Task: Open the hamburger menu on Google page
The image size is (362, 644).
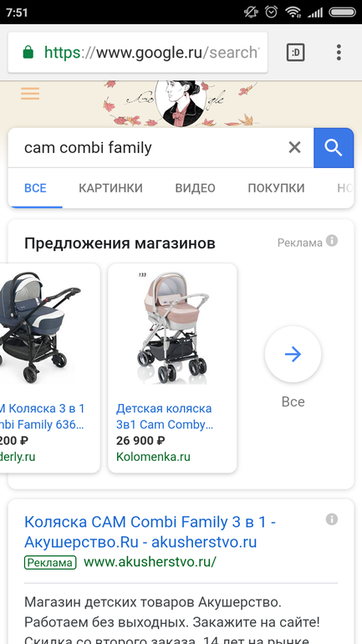Action: (30, 94)
